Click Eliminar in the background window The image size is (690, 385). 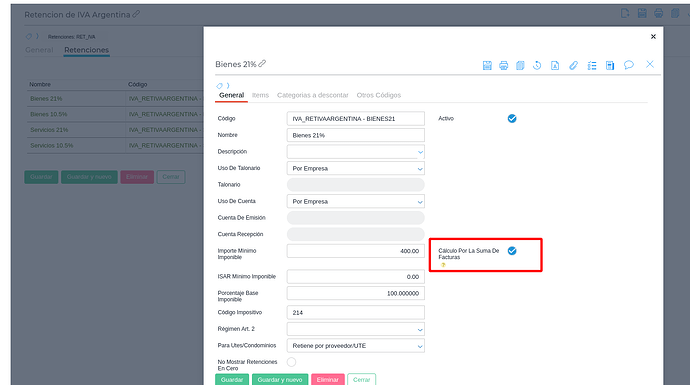coord(137,177)
